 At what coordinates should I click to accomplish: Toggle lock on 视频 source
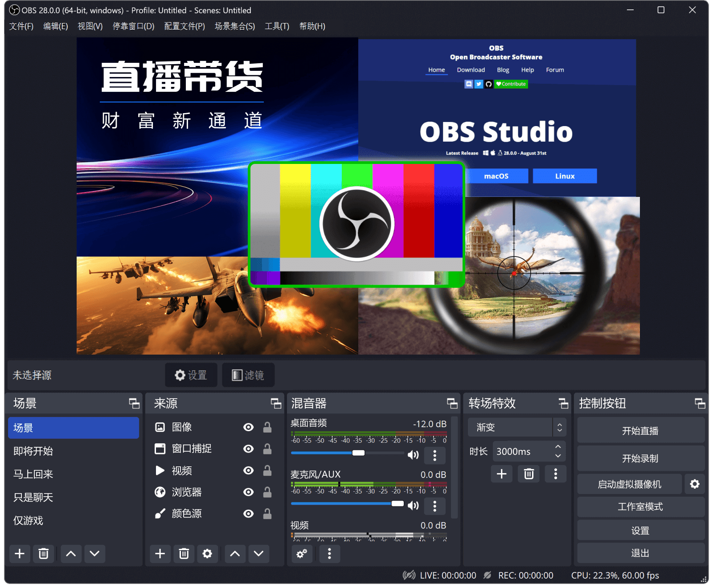pos(267,470)
